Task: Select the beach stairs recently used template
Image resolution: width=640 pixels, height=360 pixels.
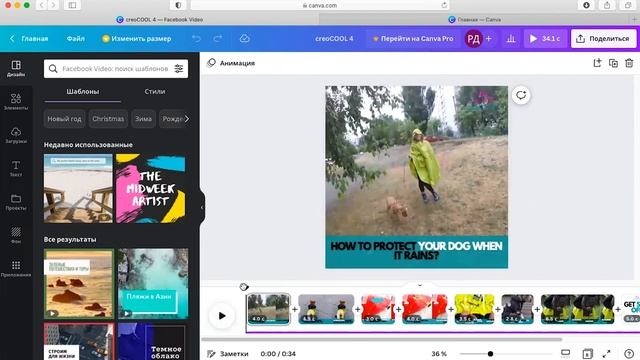Action: pos(78,188)
